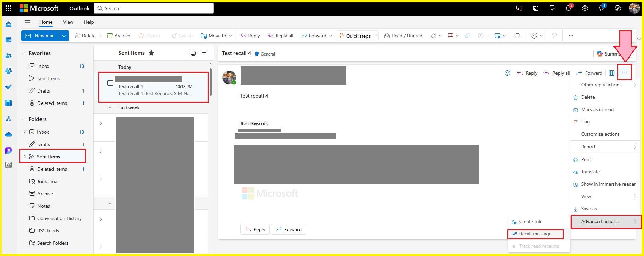This screenshot has height=256, width=644.
Task: Open Tips lightbulb icon
Action: [601, 8]
